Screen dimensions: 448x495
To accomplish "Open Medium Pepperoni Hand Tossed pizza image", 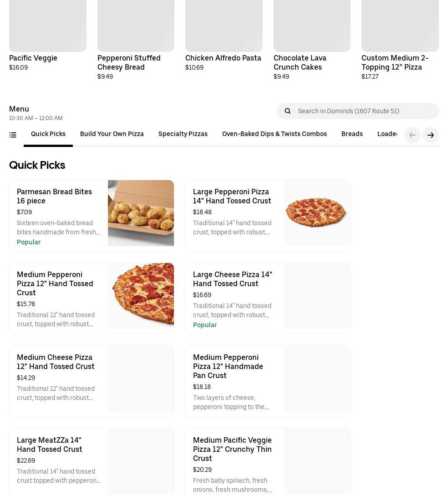I will [x=141, y=296].
